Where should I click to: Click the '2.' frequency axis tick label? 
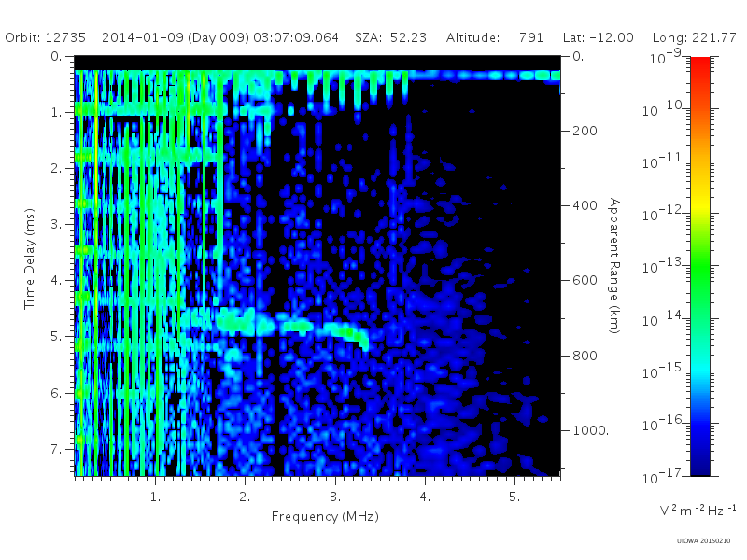(x=245, y=497)
